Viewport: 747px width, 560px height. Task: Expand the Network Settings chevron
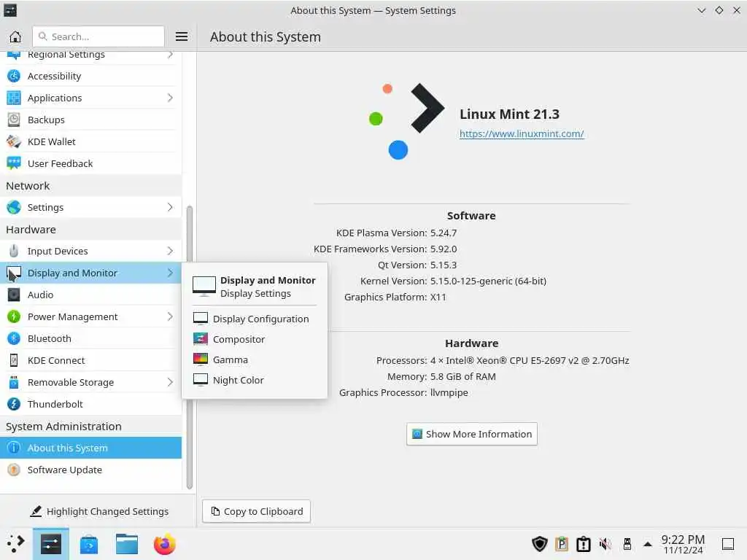(170, 207)
